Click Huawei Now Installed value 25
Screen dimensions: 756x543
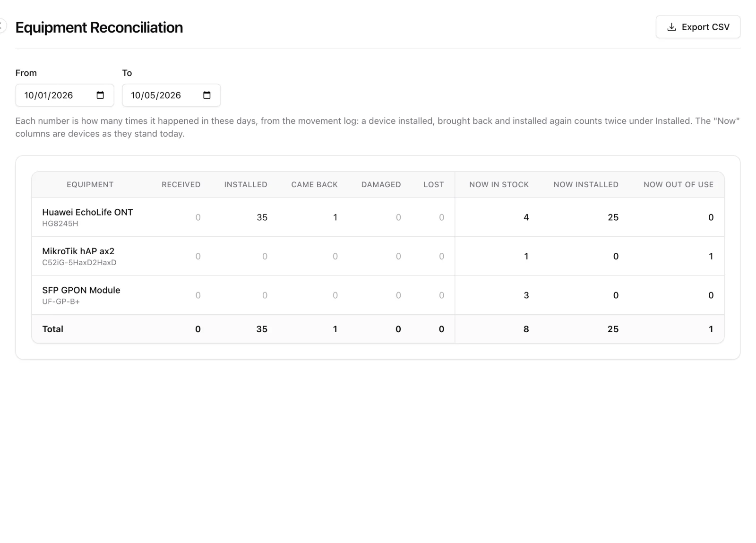(613, 217)
